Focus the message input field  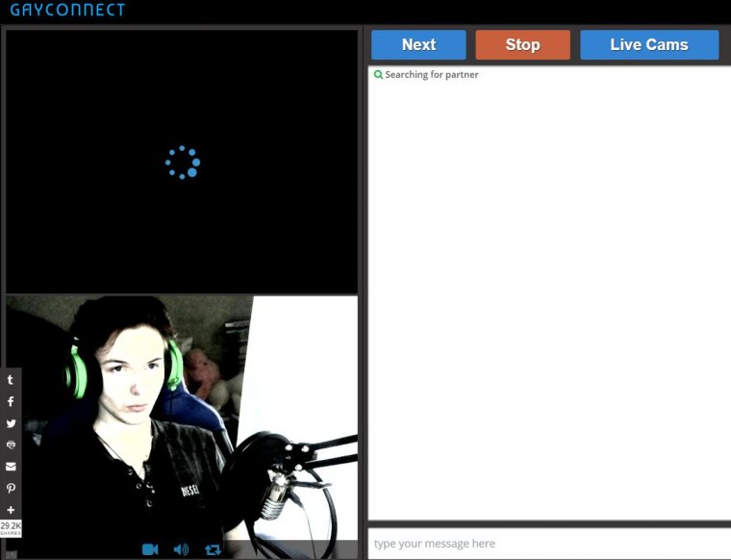548,544
